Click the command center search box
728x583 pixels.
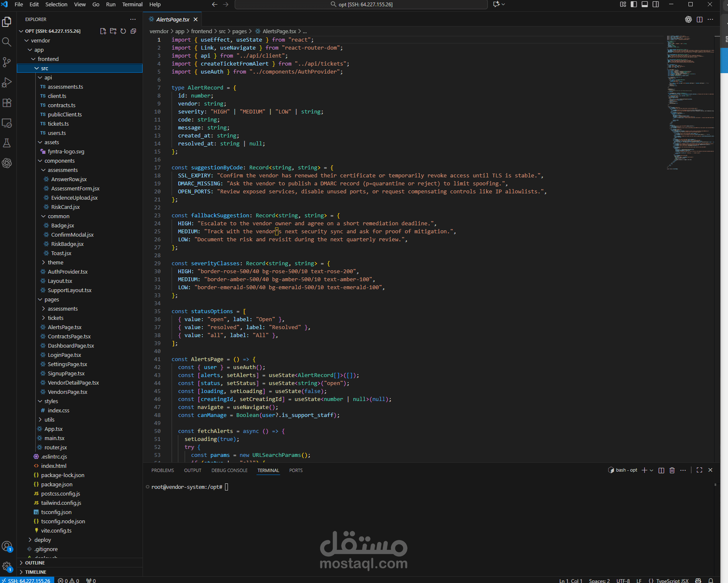click(x=361, y=4)
